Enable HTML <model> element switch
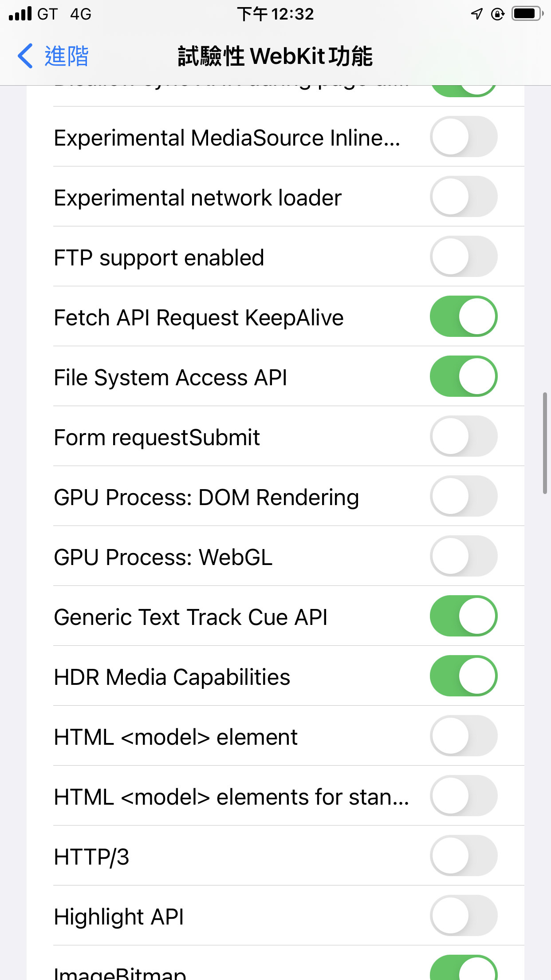This screenshot has width=551, height=980. pyautogui.click(x=463, y=736)
